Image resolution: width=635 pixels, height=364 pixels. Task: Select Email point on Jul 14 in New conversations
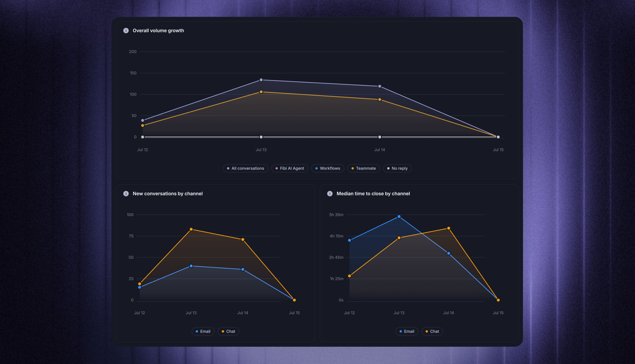[x=243, y=269]
